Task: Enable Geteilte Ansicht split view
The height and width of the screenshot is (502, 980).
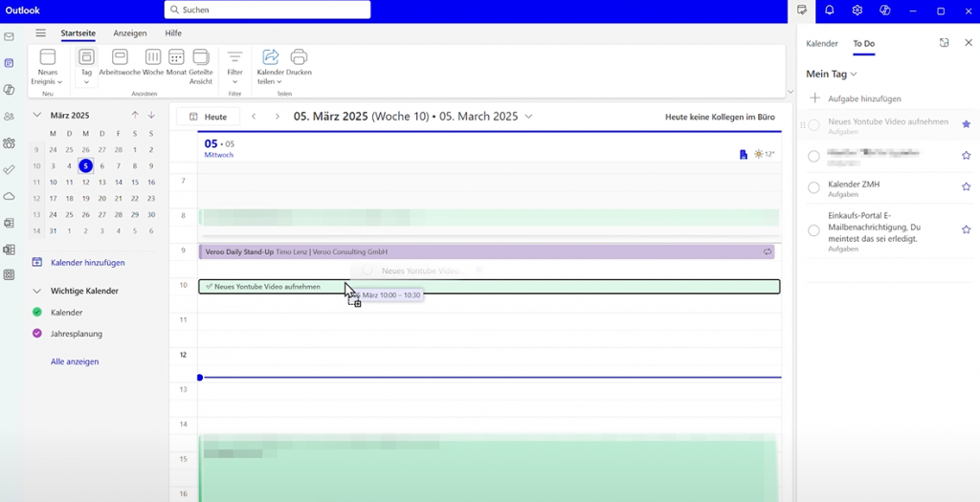Action: 201,68
